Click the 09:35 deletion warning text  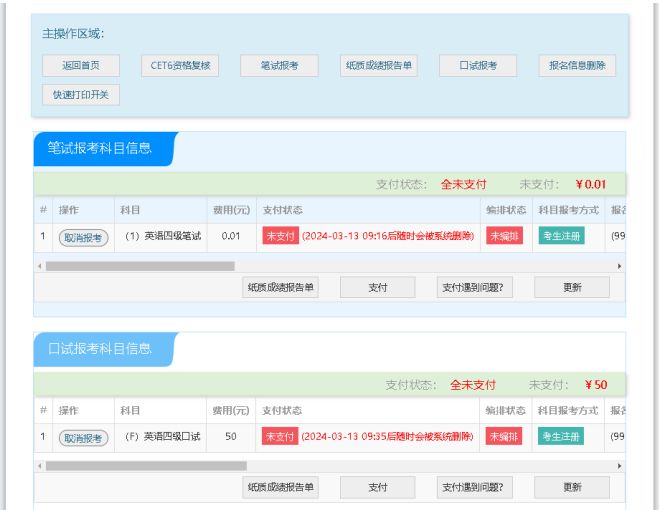(387, 436)
